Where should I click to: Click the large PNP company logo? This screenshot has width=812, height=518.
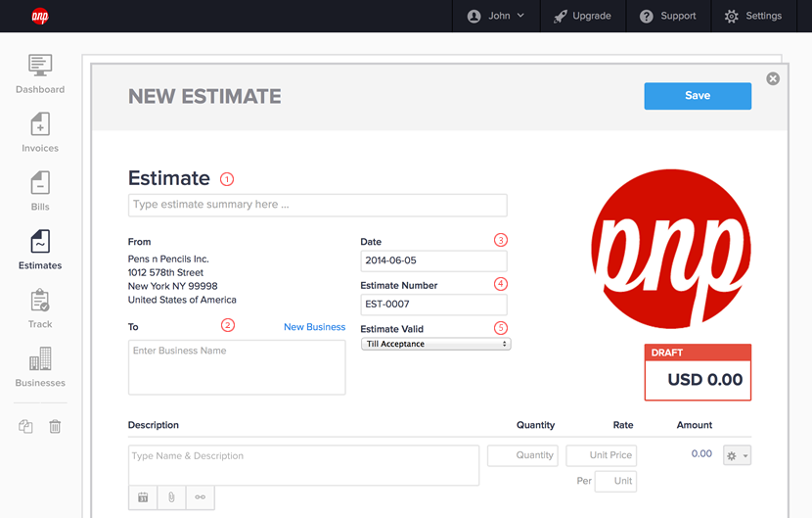coord(671,249)
